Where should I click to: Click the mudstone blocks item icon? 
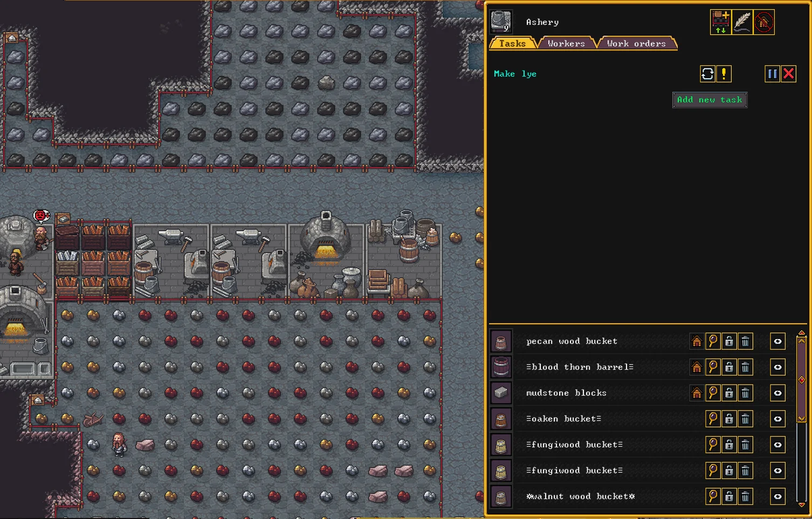[501, 393]
